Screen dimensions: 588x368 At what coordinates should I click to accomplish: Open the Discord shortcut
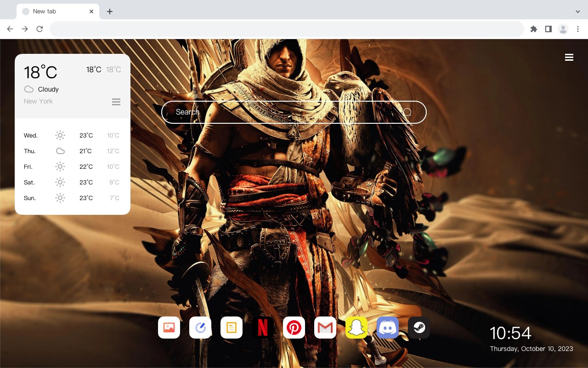[x=388, y=328]
